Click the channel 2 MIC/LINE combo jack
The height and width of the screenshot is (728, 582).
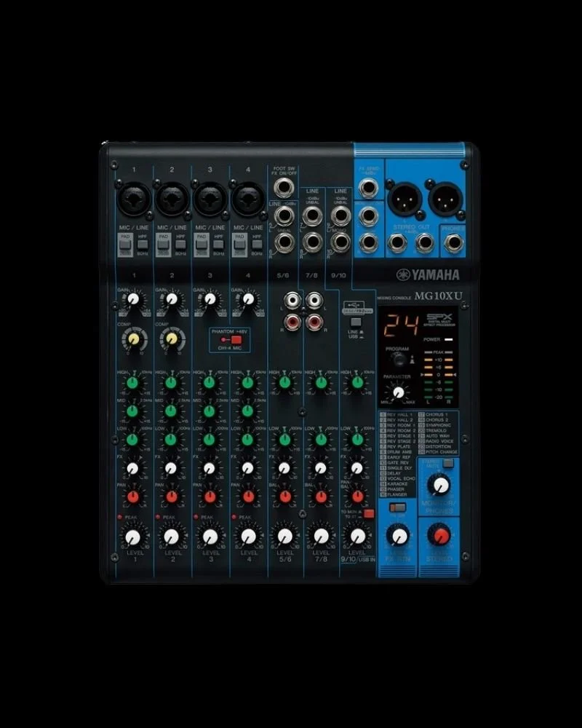172,199
